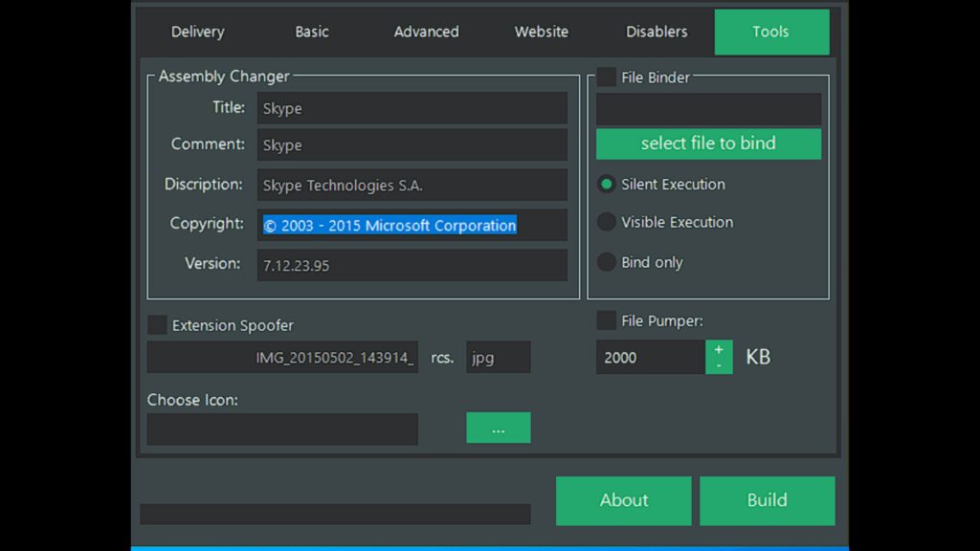The height and width of the screenshot is (551, 980).
Task: Click the 'Choose Icon:' label
Action: coord(192,400)
